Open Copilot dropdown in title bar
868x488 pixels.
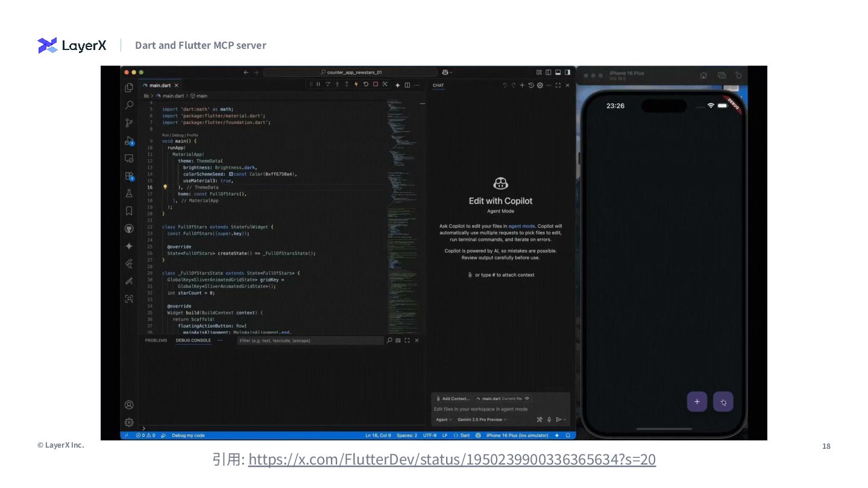447,72
